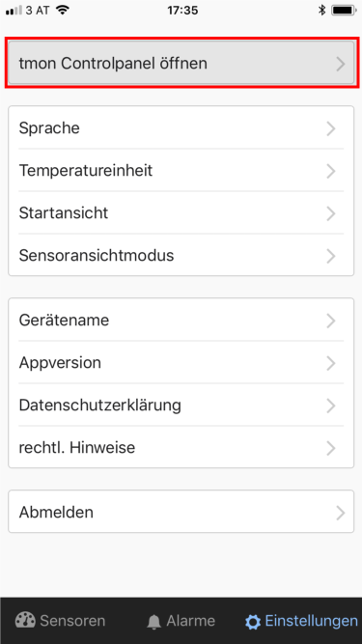Tap the battery indicator icon

345,11
